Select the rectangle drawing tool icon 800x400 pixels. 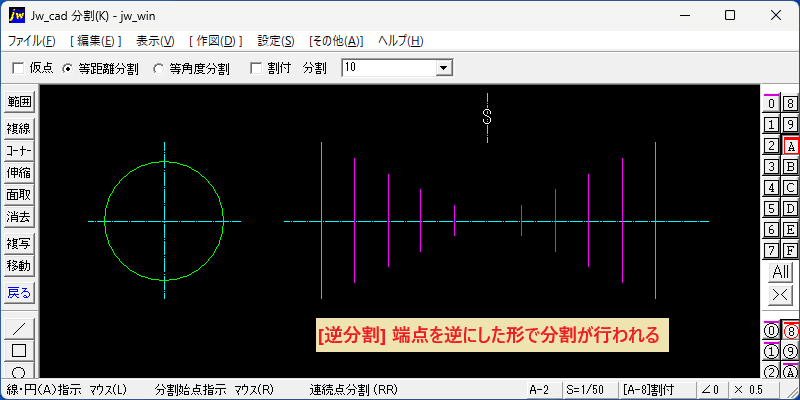19,351
